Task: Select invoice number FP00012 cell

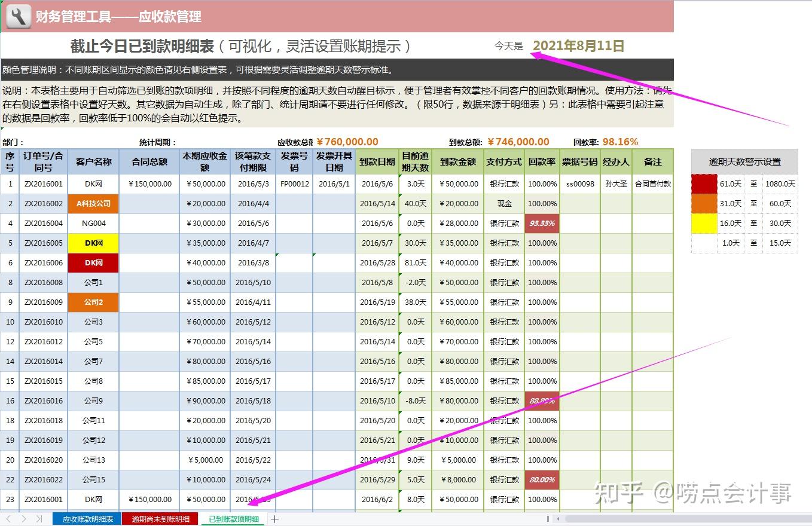Action: 294,184
